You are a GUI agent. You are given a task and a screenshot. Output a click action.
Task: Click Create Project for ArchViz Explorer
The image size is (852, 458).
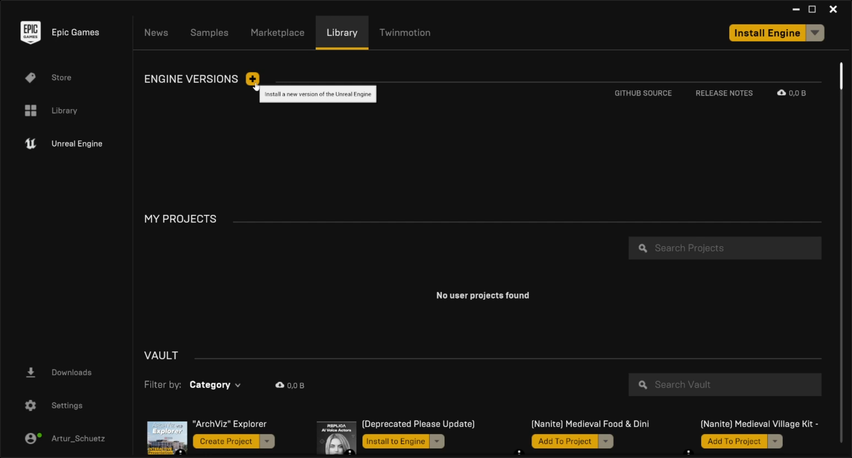click(x=226, y=441)
